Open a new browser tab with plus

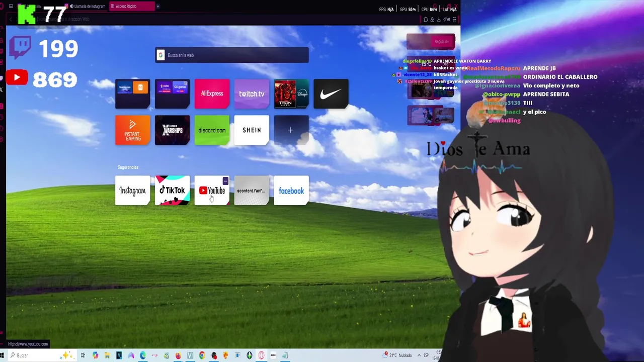point(157,6)
